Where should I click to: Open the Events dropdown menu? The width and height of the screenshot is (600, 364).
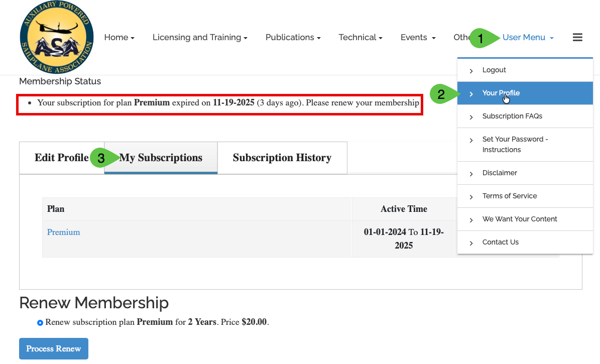[x=418, y=38]
